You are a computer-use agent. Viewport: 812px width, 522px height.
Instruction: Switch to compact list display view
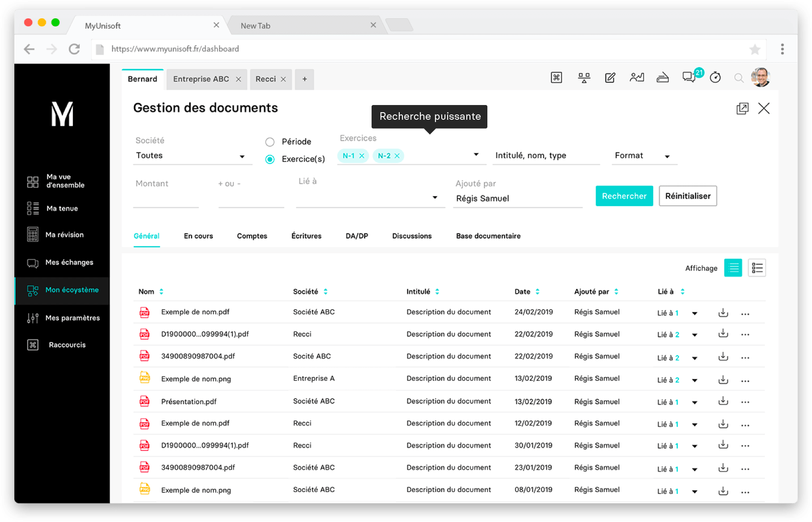coord(733,268)
